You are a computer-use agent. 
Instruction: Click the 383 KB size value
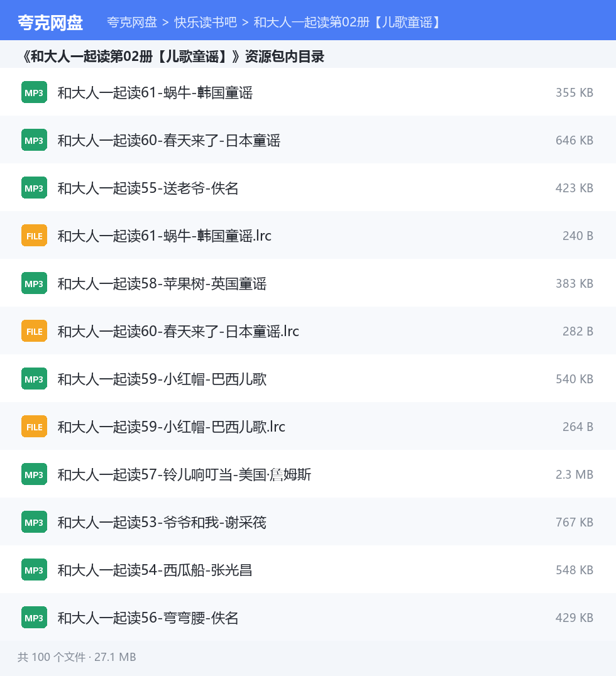pos(574,284)
